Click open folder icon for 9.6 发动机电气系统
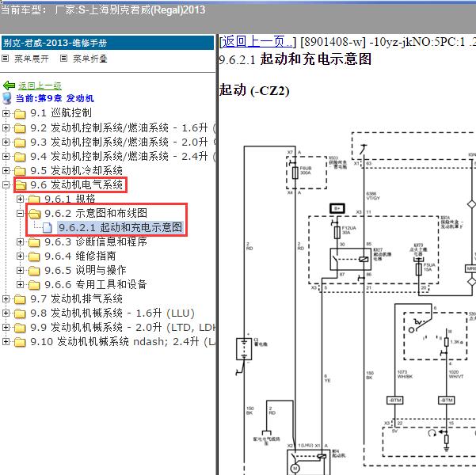This screenshot has height=475, width=476. click(21, 184)
